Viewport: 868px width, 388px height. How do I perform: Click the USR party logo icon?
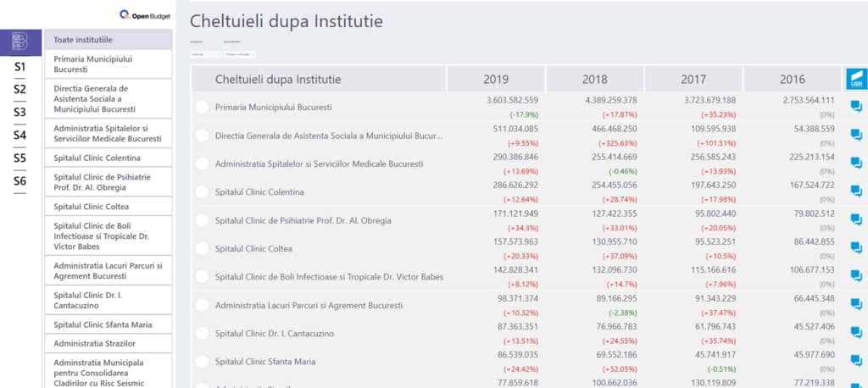854,79
